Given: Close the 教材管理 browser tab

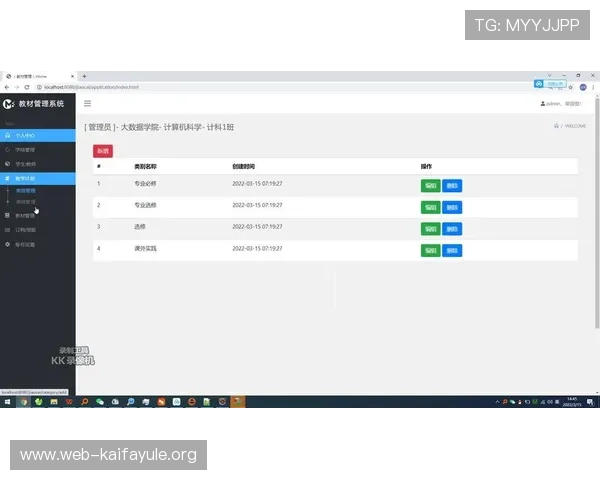Looking at the screenshot, I should 72,76.
